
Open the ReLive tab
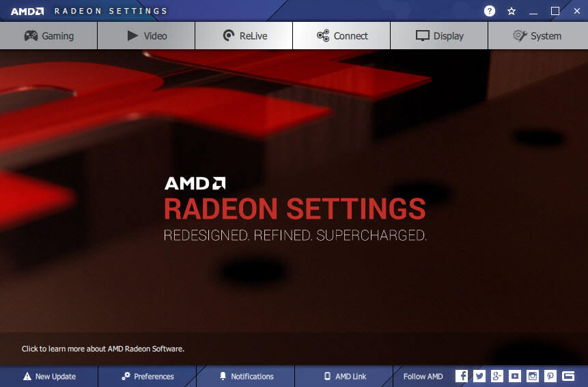(244, 36)
